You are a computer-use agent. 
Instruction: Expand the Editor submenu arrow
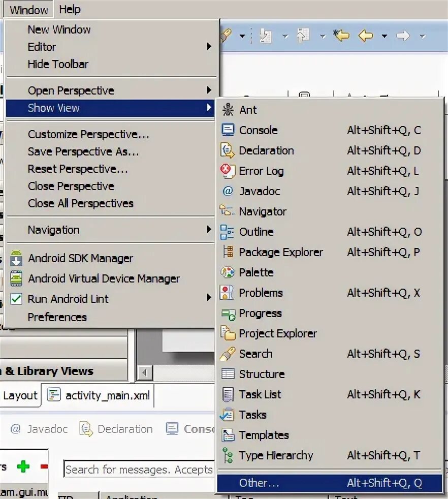tap(209, 46)
